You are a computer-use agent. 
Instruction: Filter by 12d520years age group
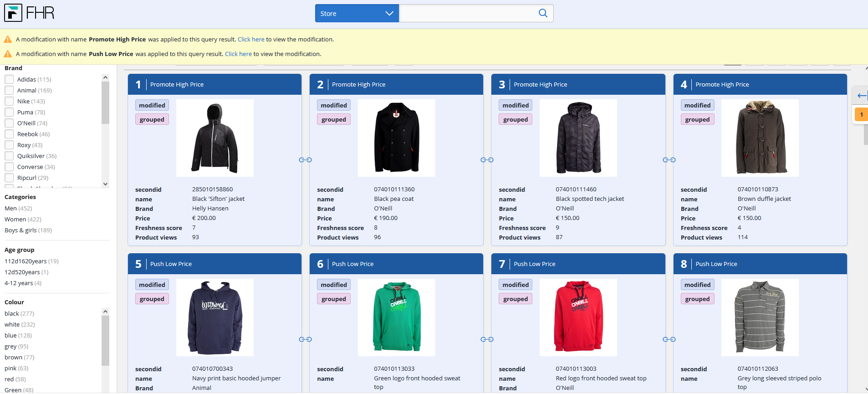click(26, 272)
